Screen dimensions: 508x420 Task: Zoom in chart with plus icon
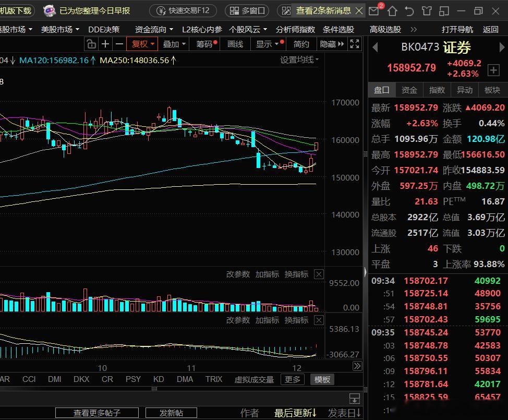coord(105,44)
